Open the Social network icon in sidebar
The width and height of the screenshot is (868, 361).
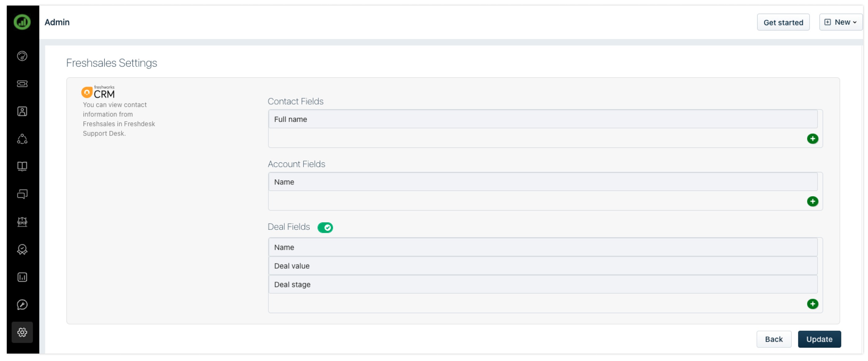pyautogui.click(x=22, y=139)
